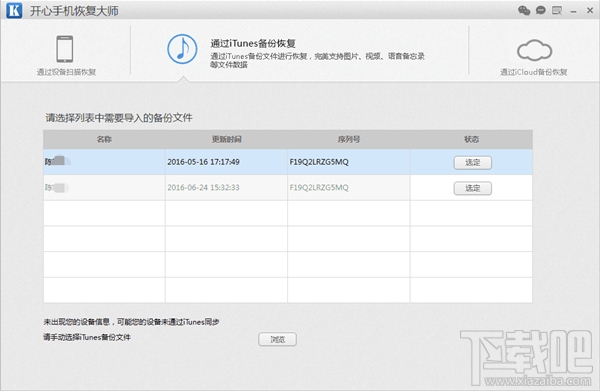Click the 浏览 browse button
Viewport: 600px width, 391px height.
[x=277, y=339]
